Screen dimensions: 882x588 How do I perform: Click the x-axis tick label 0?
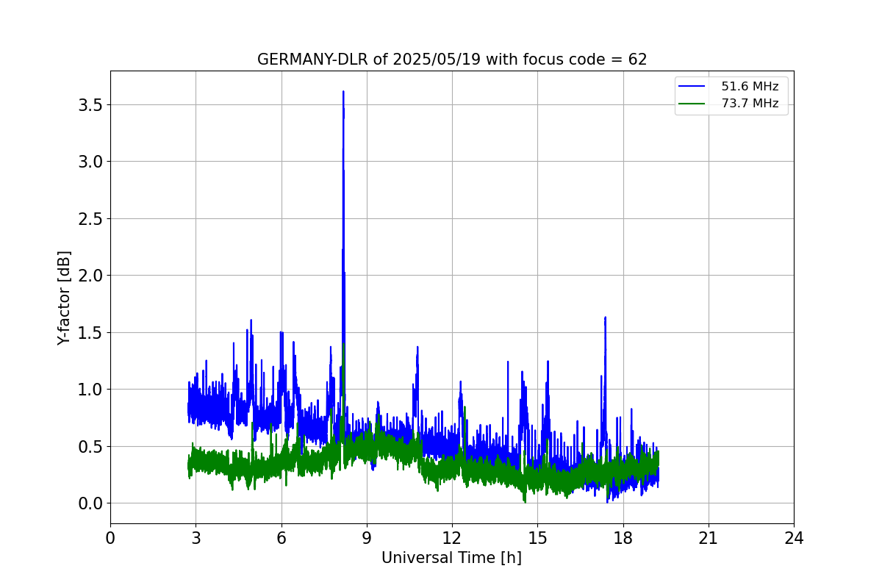[x=110, y=538]
